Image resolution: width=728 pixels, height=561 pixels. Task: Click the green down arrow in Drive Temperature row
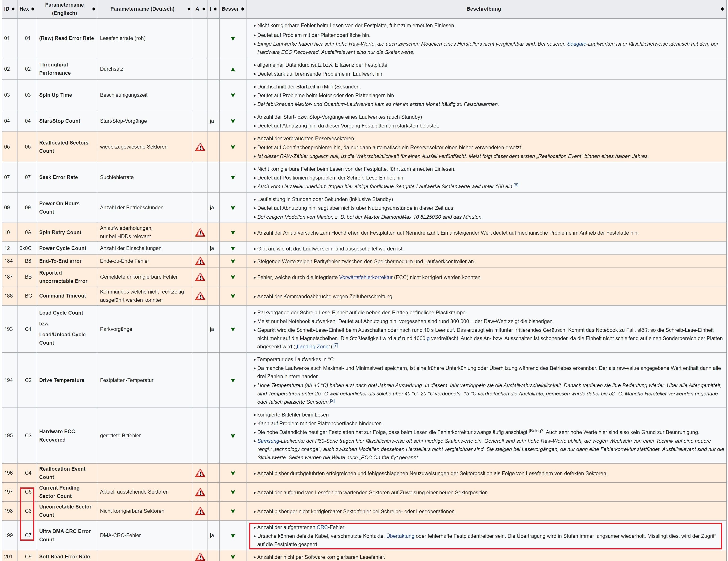[x=233, y=380]
